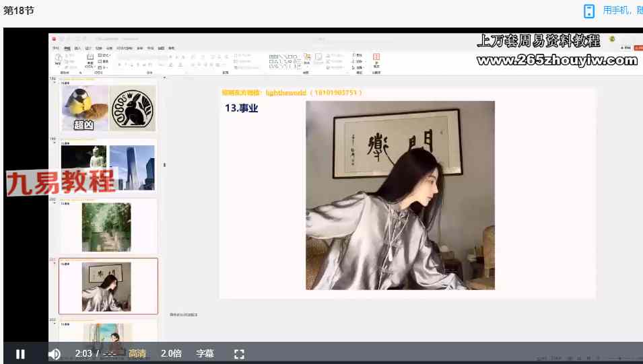Open the 高清 video quality menu
Image resolution: width=643 pixels, height=364 pixels.
[137, 354]
